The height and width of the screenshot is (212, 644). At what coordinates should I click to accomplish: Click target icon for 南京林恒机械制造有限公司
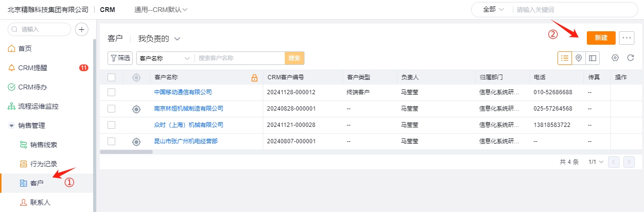click(x=136, y=109)
